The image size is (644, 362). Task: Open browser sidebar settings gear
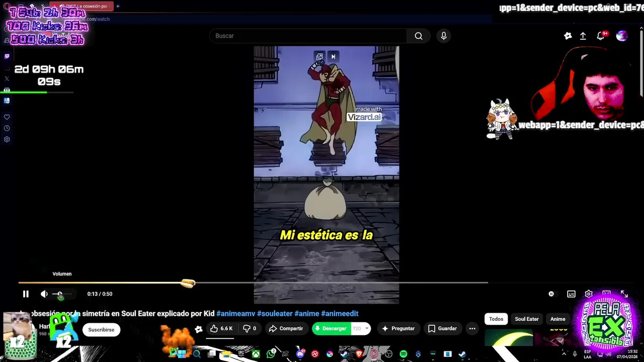7,139
